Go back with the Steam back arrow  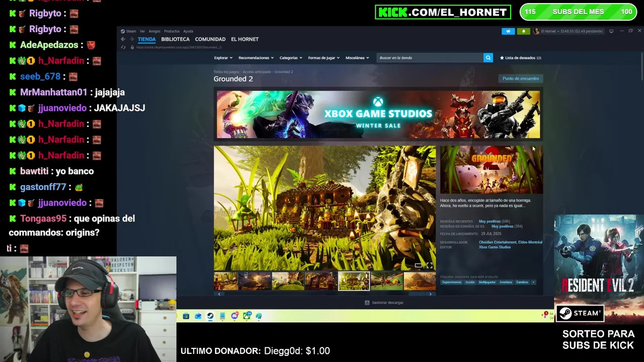(x=123, y=39)
